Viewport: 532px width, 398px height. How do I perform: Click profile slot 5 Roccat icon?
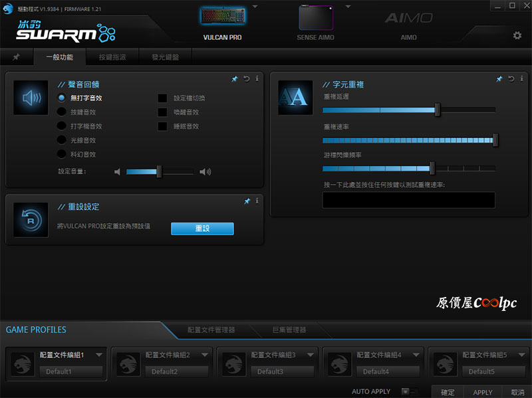coord(445,364)
